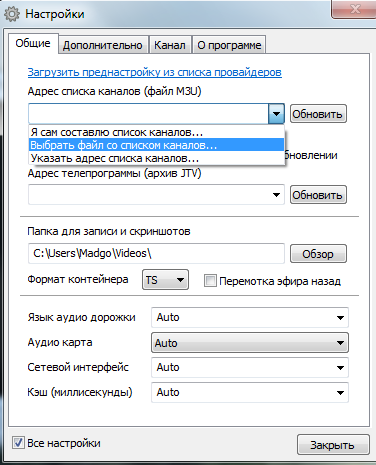Open the TS container format dropdown

click(165, 280)
